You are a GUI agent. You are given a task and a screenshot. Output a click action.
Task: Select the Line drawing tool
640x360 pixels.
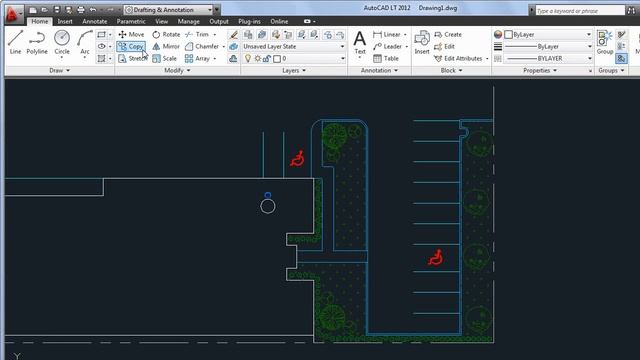point(16,42)
